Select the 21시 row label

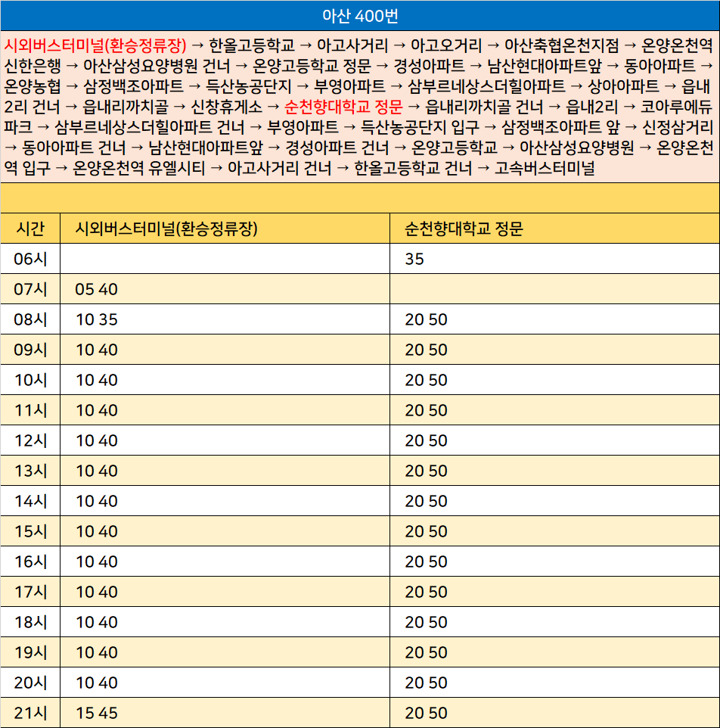point(30,713)
